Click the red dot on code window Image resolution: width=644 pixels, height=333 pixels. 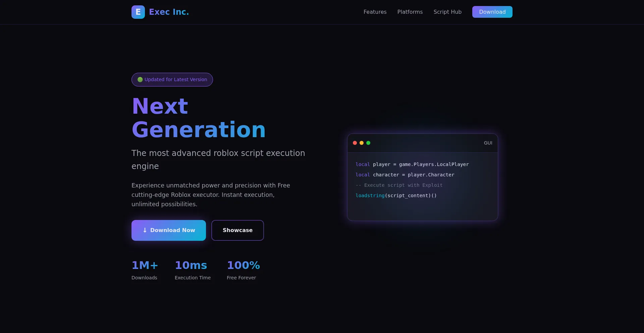355,143
